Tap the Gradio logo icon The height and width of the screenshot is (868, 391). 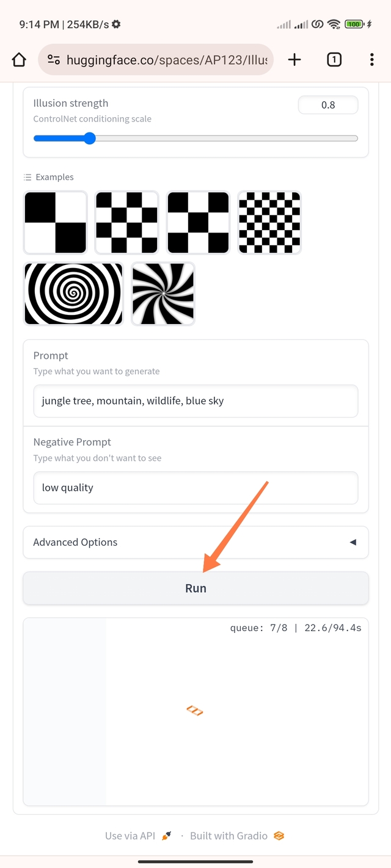click(x=279, y=836)
